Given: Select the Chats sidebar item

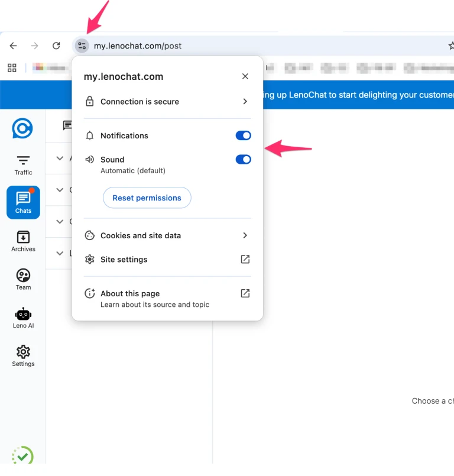Looking at the screenshot, I should tap(23, 202).
